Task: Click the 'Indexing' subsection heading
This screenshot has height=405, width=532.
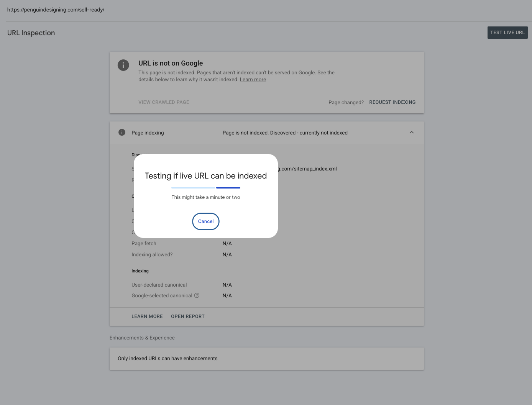Action: 140,271
